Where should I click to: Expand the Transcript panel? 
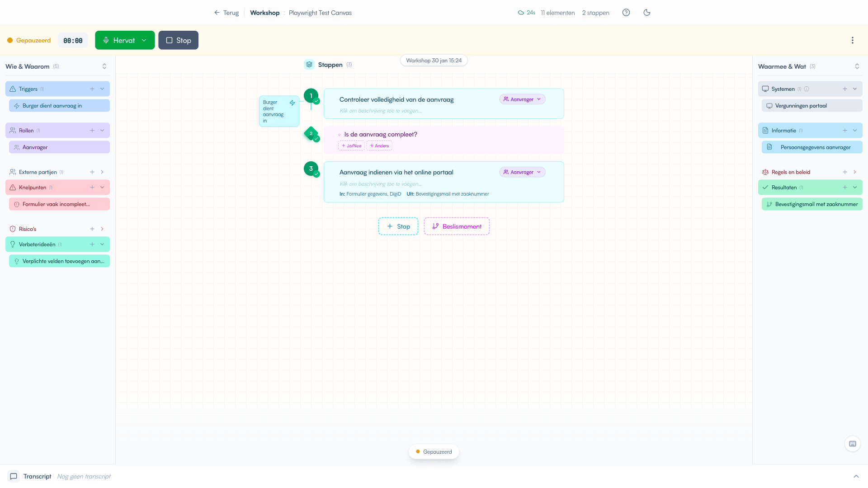click(856, 476)
